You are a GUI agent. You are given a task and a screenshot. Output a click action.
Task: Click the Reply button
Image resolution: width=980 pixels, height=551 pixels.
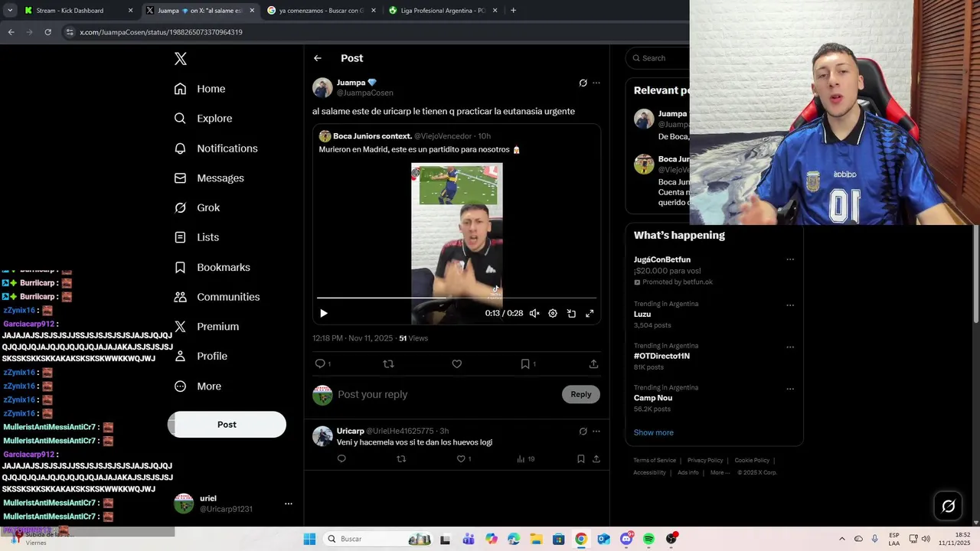[581, 395]
